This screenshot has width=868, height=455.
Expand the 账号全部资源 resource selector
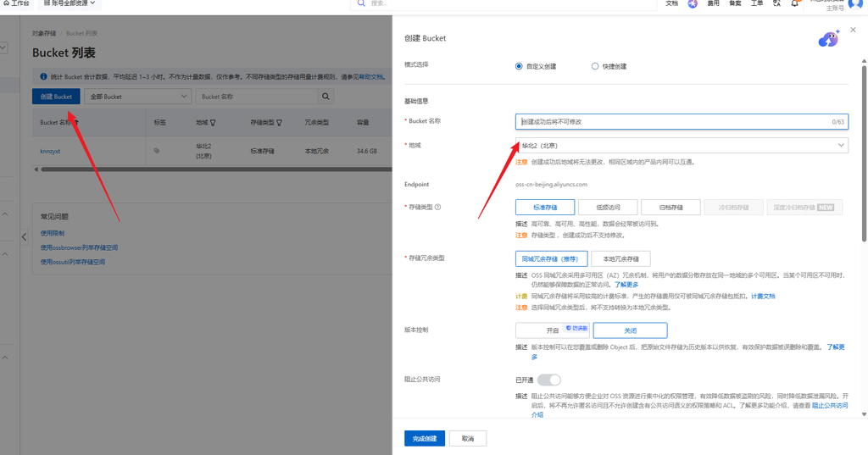70,3
